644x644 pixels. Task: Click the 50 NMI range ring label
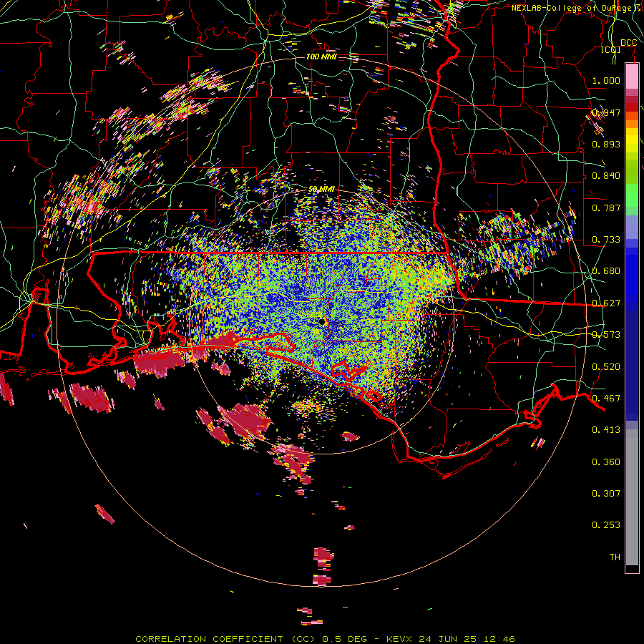(x=321, y=189)
